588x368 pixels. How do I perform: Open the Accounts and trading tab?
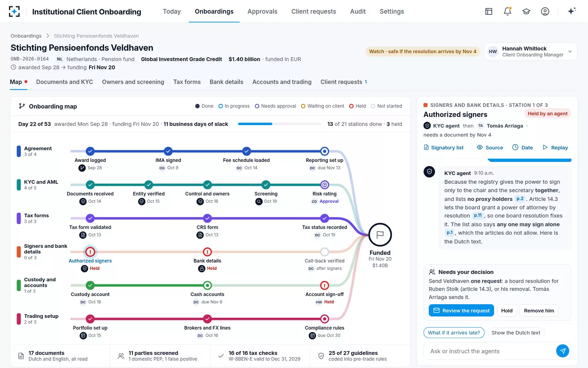(x=282, y=82)
